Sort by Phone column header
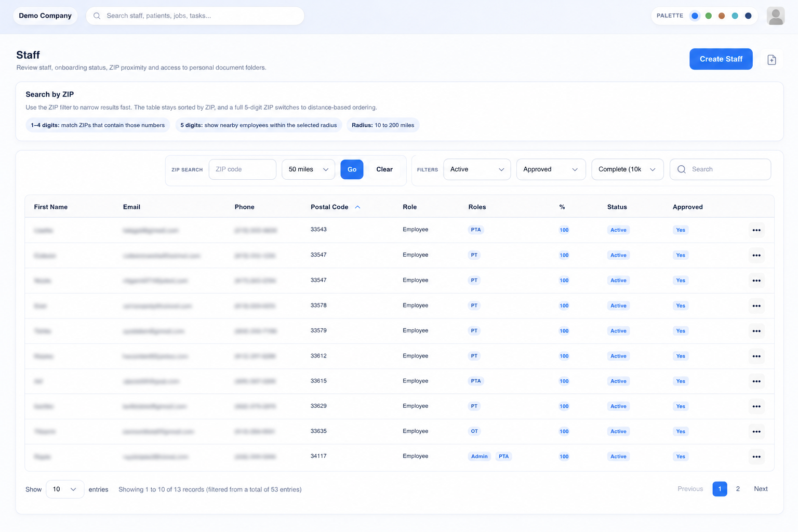 244,207
